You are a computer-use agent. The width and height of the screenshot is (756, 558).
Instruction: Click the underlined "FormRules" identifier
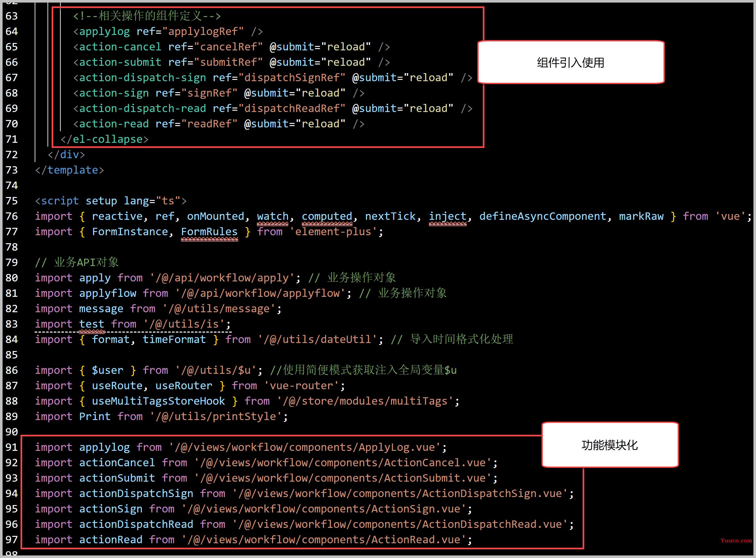tap(209, 232)
